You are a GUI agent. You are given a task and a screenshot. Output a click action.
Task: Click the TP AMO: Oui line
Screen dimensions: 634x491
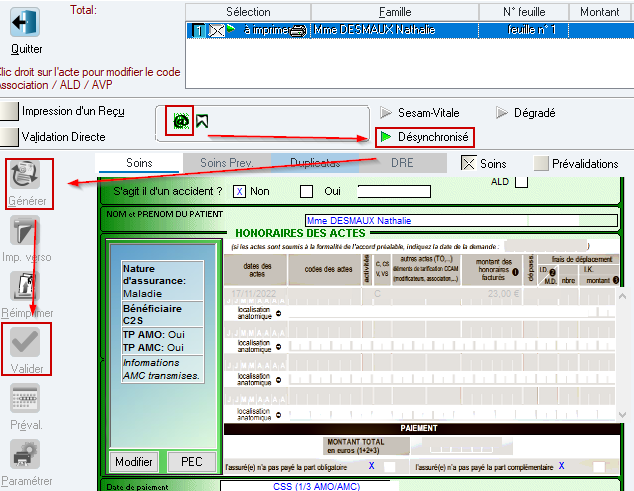coord(154,335)
